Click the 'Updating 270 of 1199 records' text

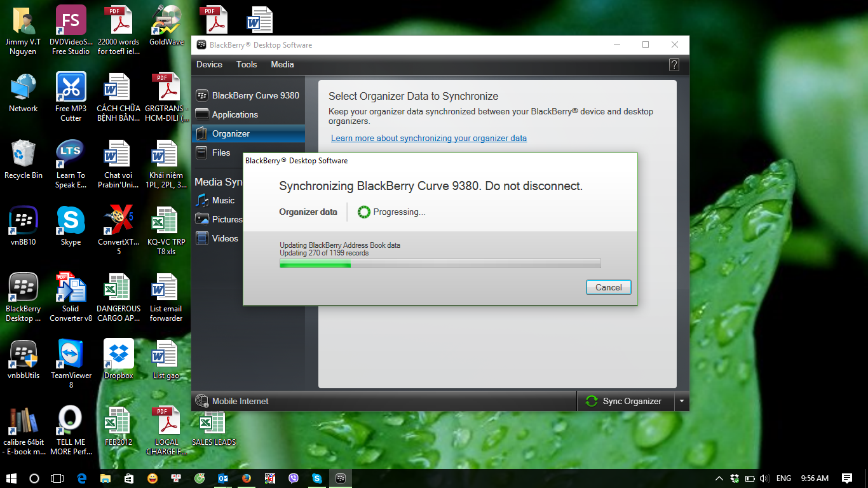tap(324, 253)
